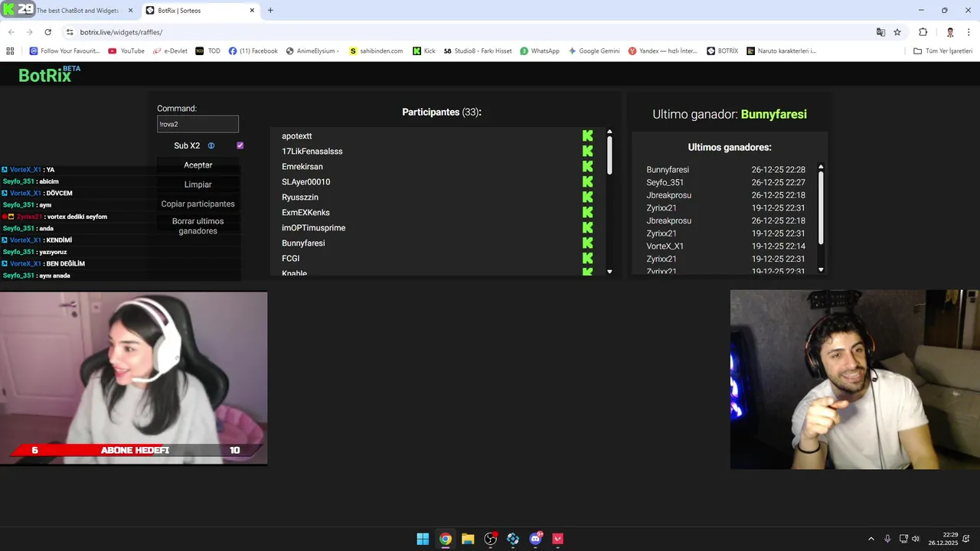This screenshot has width=980, height=551.
Task: Click participants list scroll-down arrow
Action: tap(609, 272)
